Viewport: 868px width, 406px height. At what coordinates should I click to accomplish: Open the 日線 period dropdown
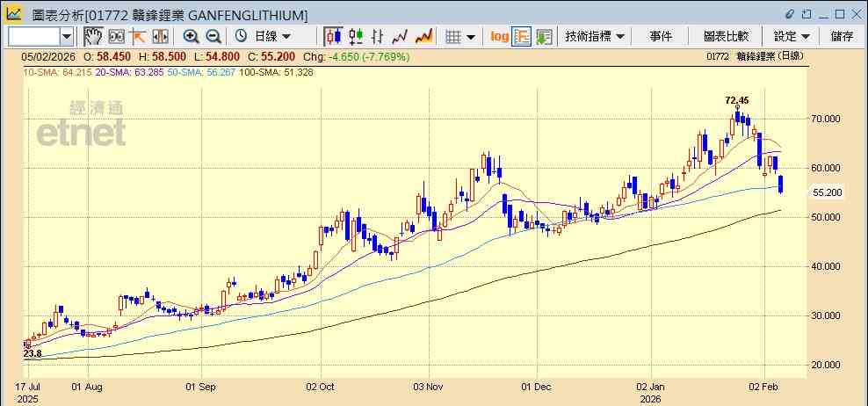[271, 37]
